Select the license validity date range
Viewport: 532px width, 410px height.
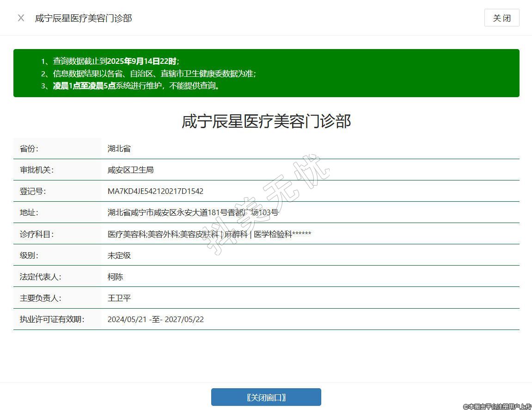(155, 319)
